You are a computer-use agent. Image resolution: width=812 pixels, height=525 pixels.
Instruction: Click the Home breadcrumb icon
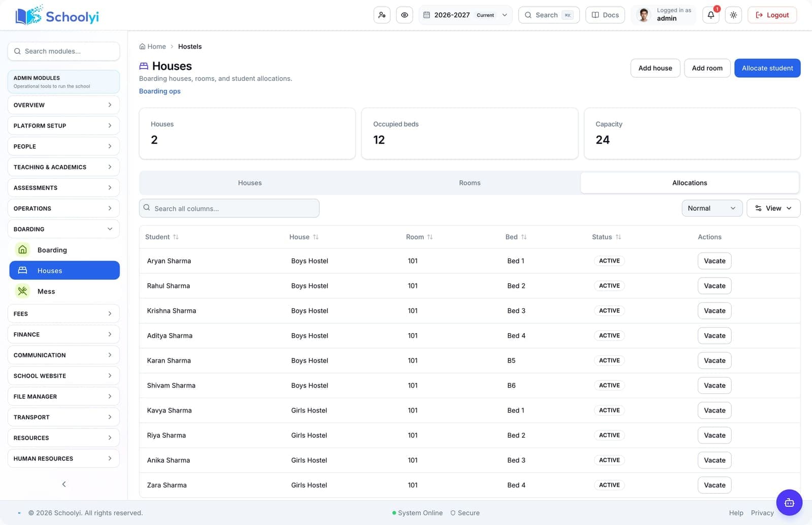click(143, 47)
